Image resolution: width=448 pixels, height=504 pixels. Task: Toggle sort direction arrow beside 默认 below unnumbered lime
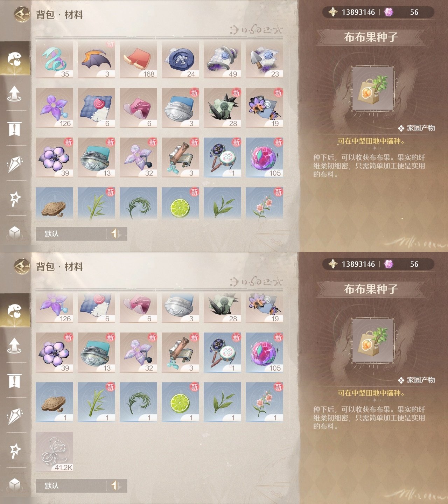pyautogui.click(x=116, y=233)
